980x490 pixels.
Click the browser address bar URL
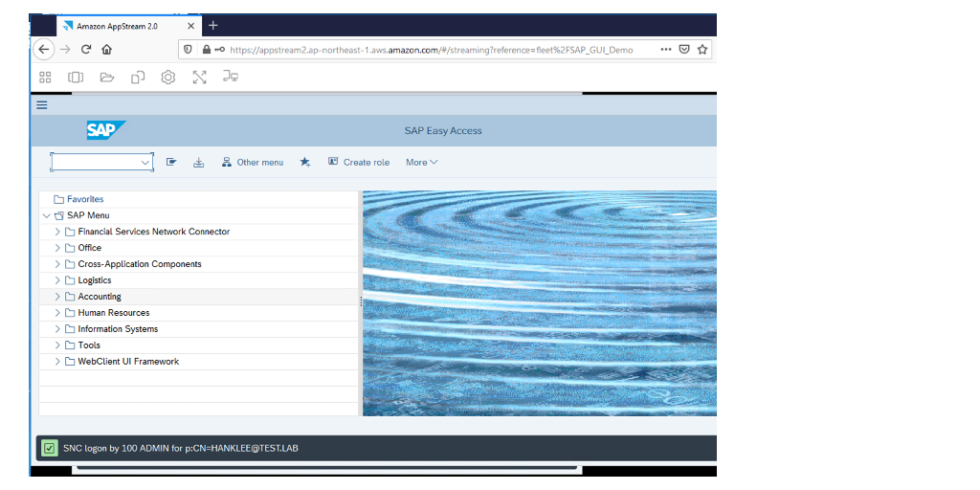pyautogui.click(x=432, y=50)
